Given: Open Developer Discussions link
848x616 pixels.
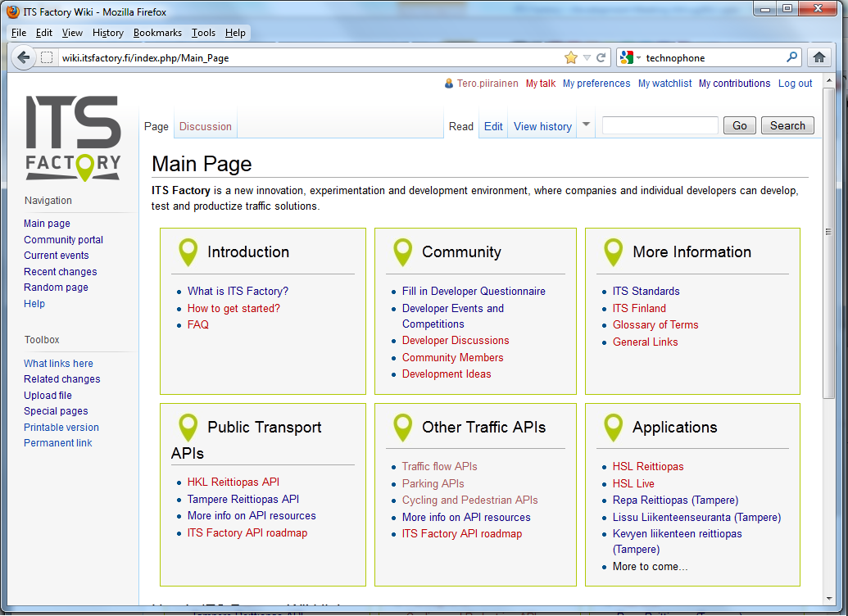Looking at the screenshot, I should (456, 340).
